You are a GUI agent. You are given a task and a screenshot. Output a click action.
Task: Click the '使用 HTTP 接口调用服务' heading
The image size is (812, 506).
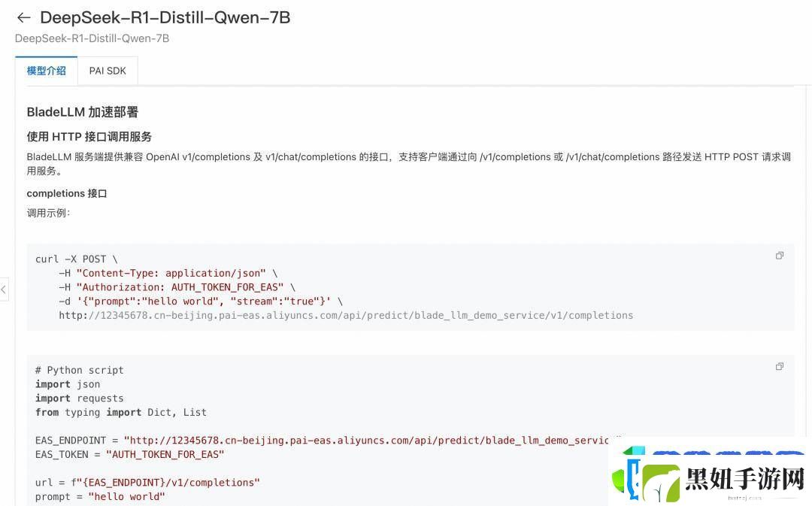click(89, 137)
